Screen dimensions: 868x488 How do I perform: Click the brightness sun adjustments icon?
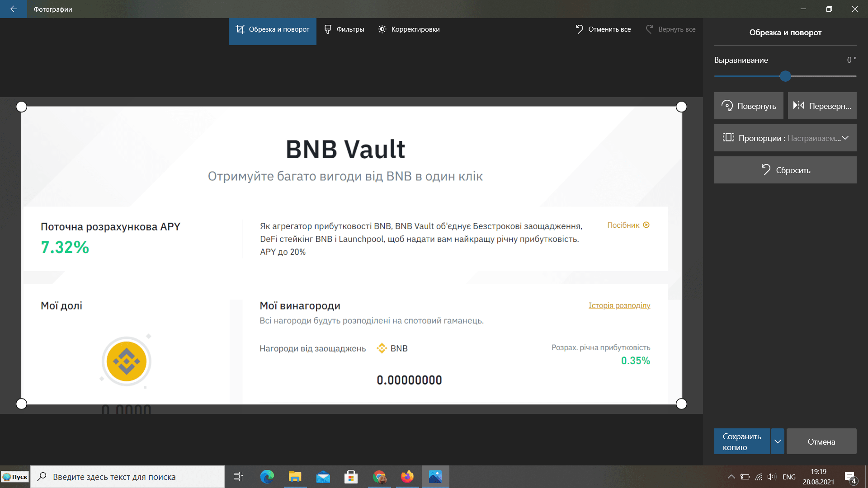coord(382,29)
